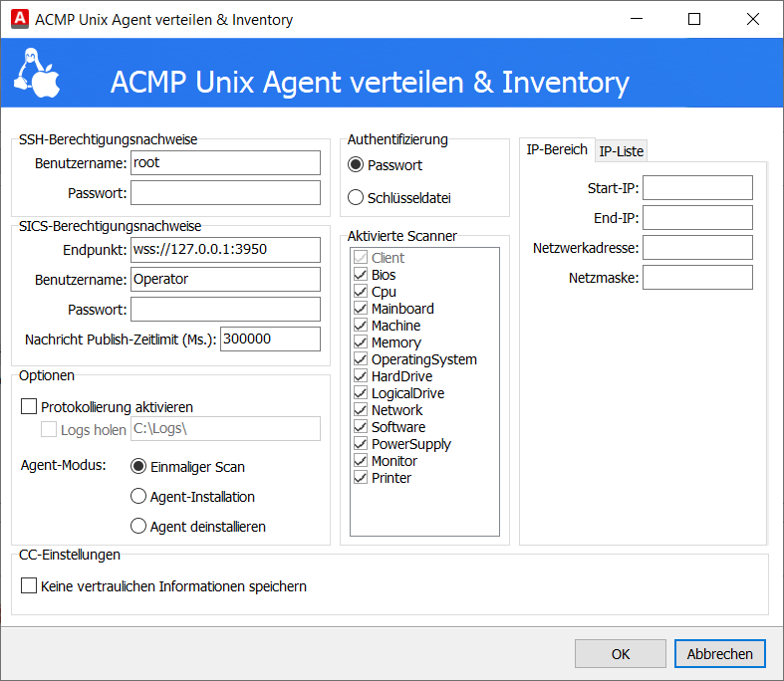Toggle the PowerSupply scanner checkbox
Viewport: 784px width, 681px height.
pos(361,444)
